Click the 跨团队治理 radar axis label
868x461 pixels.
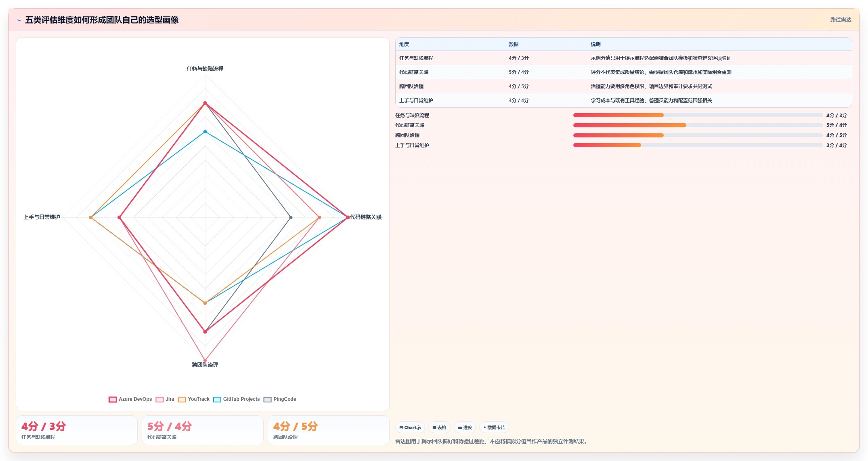tap(205, 365)
